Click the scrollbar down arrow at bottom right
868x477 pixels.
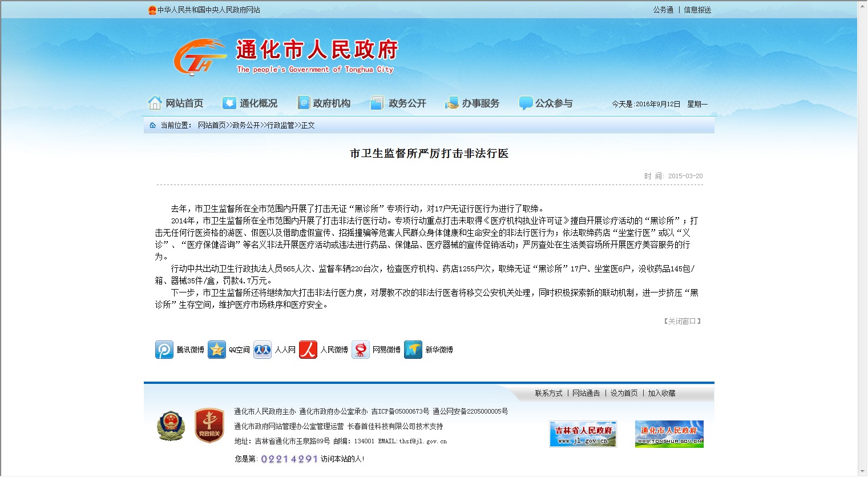[862, 472]
